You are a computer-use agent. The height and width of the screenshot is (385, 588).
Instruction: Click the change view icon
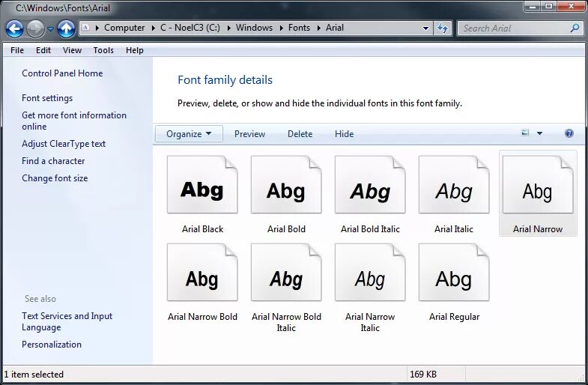pyautogui.click(x=525, y=133)
